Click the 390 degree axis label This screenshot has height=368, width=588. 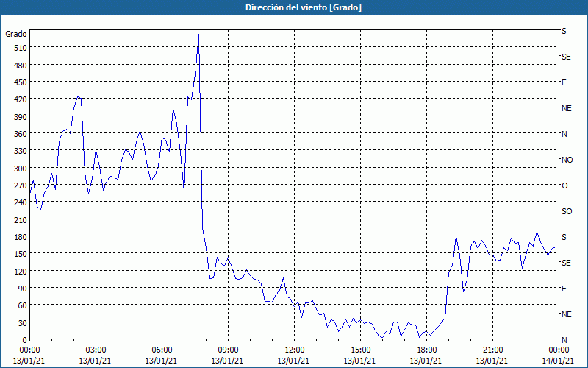pyautogui.click(x=21, y=117)
